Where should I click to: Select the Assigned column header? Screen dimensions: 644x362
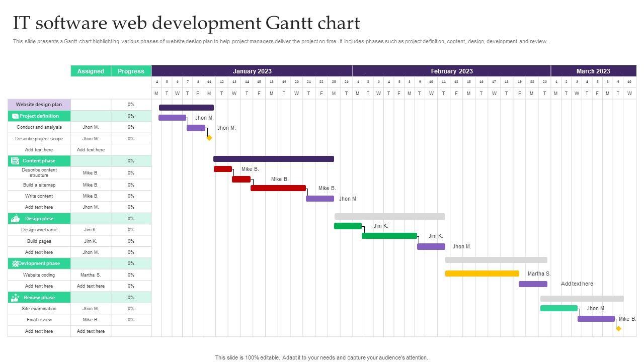(x=91, y=71)
